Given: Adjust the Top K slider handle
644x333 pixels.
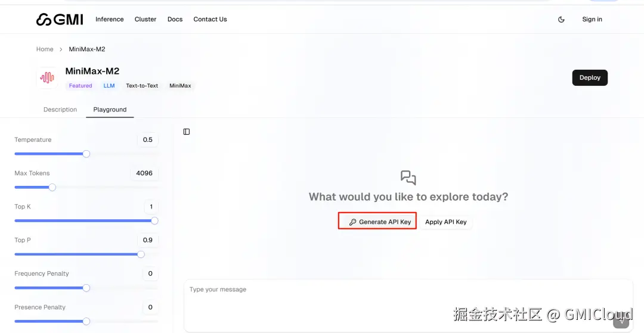Looking at the screenshot, I should pyautogui.click(x=154, y=220).
